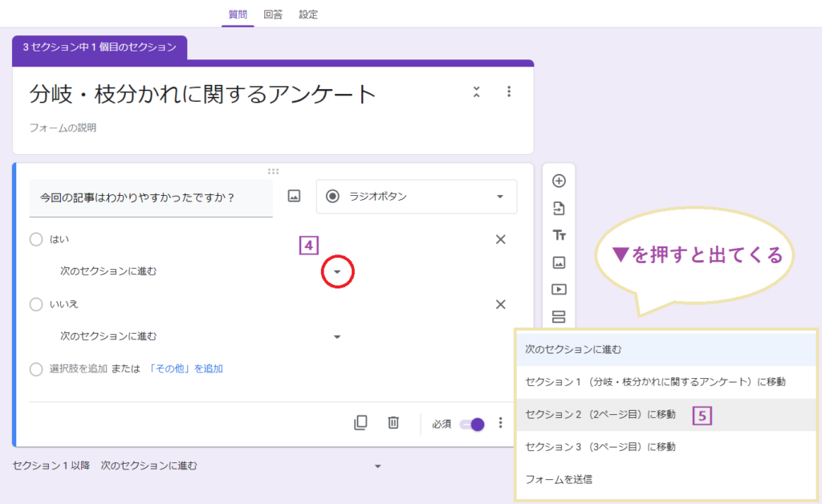Open the circled dropdown arrow for はい
This screenshot has width=822, height=504.
click(x=337, y=271)
